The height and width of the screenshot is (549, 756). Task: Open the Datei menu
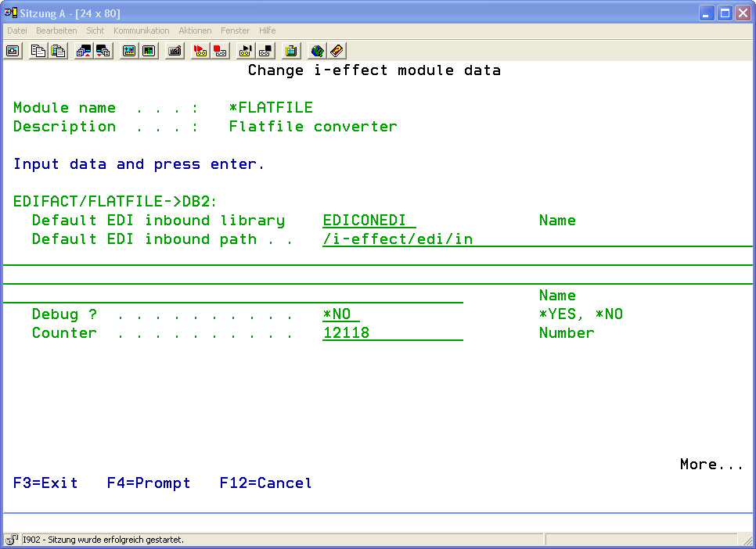click(17, 30)
